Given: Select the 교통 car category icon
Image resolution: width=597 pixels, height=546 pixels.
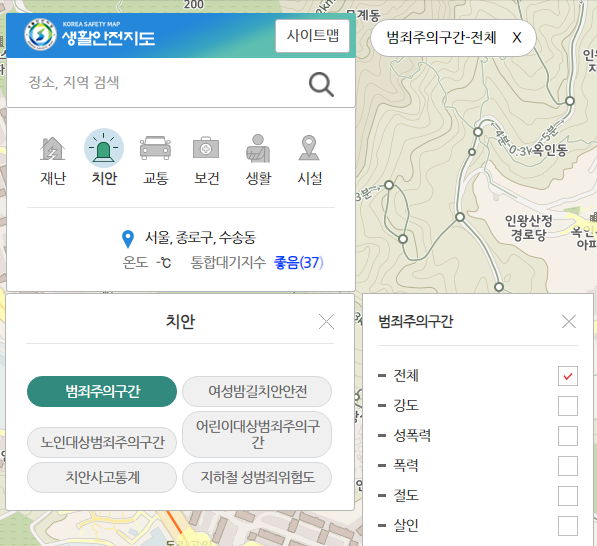Looking at the screenshot, I should 155,148.
